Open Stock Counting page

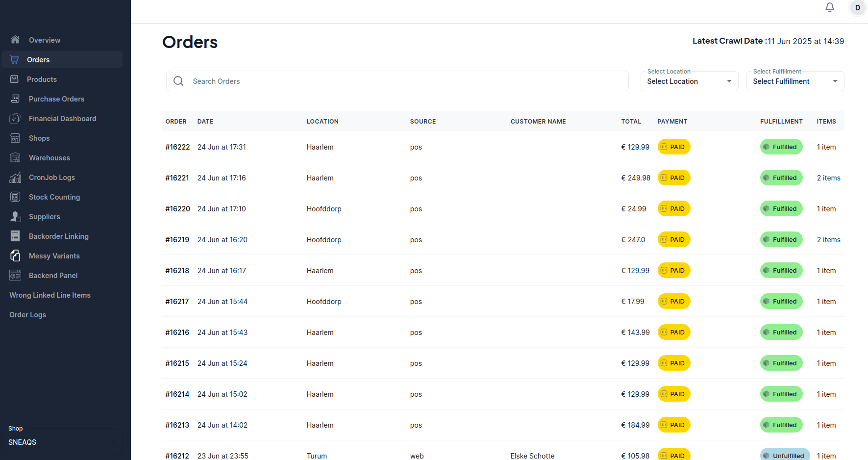tap(54, 197)
